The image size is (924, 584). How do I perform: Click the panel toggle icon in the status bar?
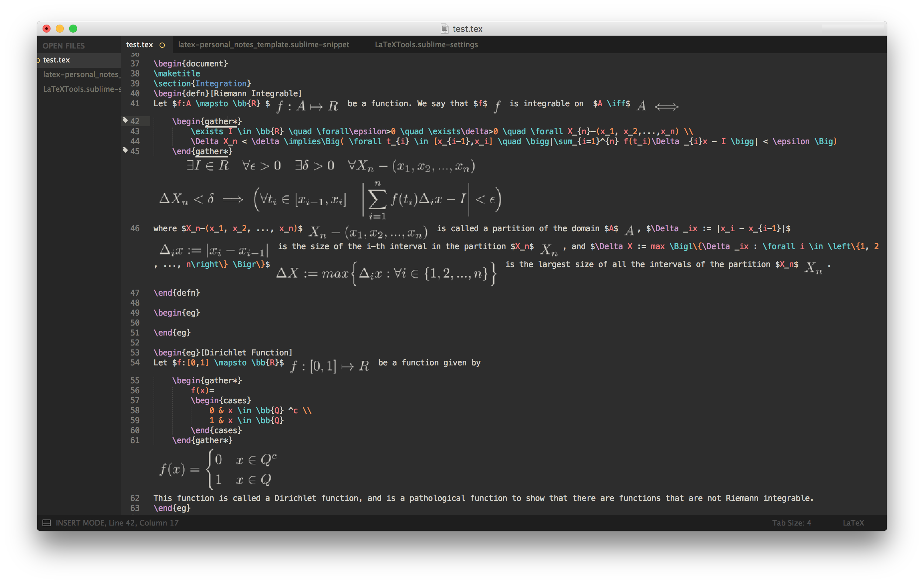point(47,522)
